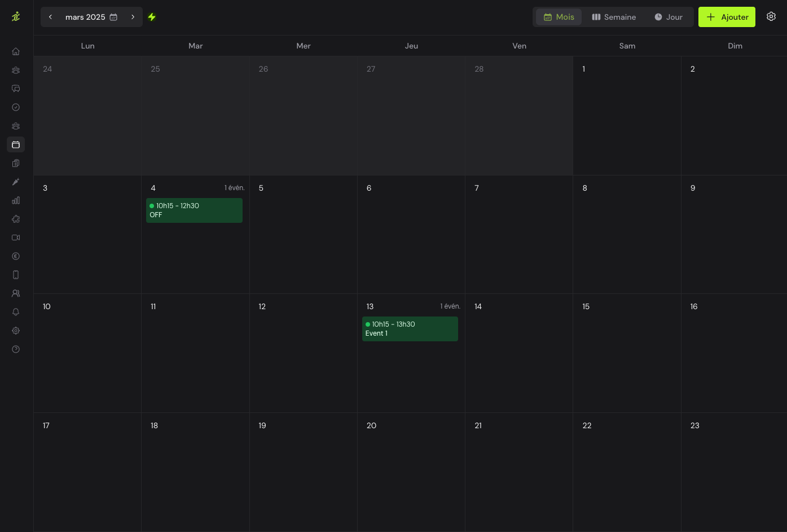Switch to the Jour view tab
This screenshot has width=787, height=532.
[669, 17]
